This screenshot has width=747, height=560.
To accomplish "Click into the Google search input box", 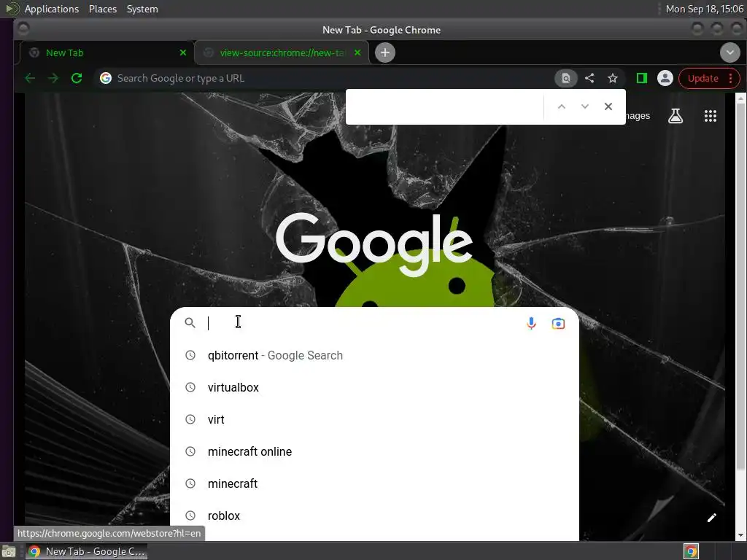I will tap(362, 323).
